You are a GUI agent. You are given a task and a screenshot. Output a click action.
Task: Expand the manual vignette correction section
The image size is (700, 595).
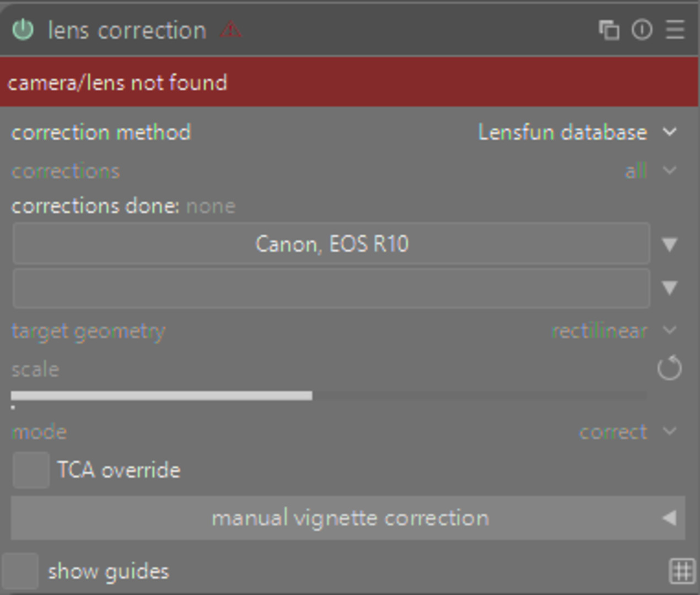(x=348, y=518)
